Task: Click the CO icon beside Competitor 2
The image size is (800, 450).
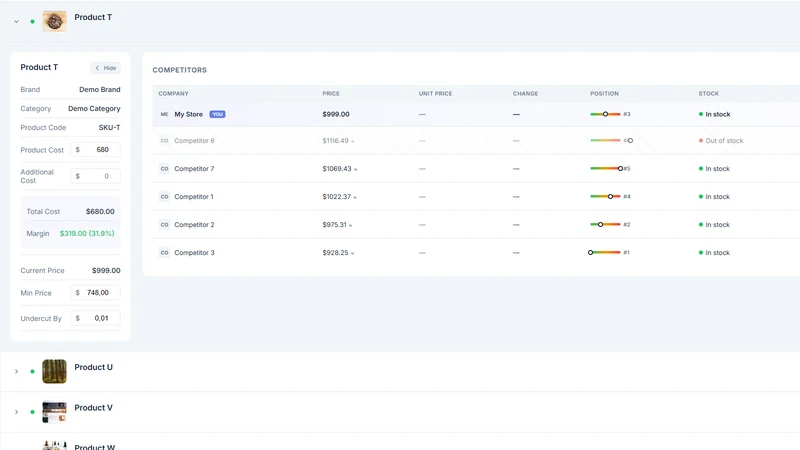Action: click(164, 224)
